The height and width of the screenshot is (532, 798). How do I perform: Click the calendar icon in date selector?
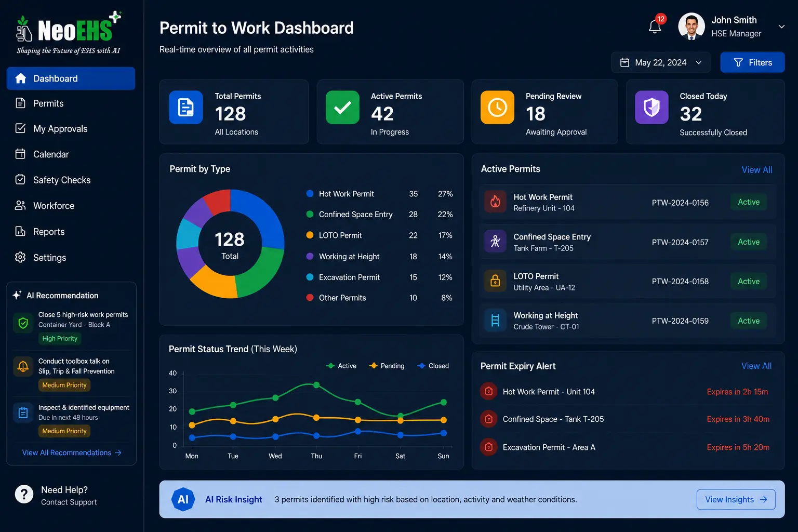point(625,62)
